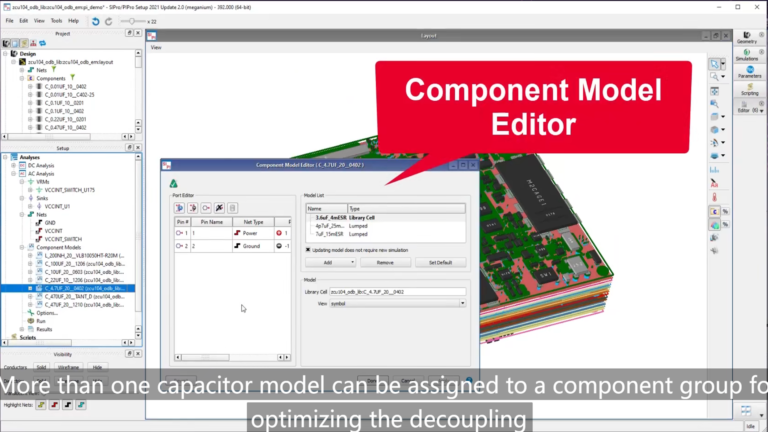768x432 pixels.
Task: Click the zoom slider in the top toolbar
Action: click(132, 21)
